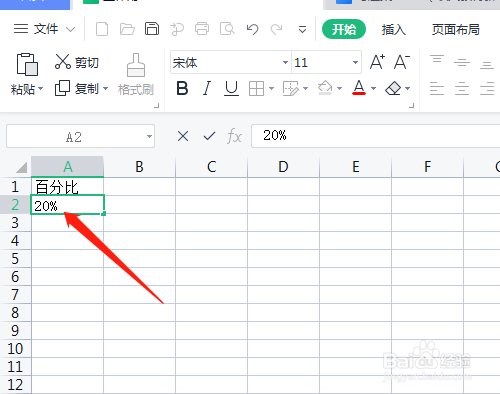This screenshot has height=394, width=500.
Task: Click the draw border pencil icon
Action: coord(291,89)
